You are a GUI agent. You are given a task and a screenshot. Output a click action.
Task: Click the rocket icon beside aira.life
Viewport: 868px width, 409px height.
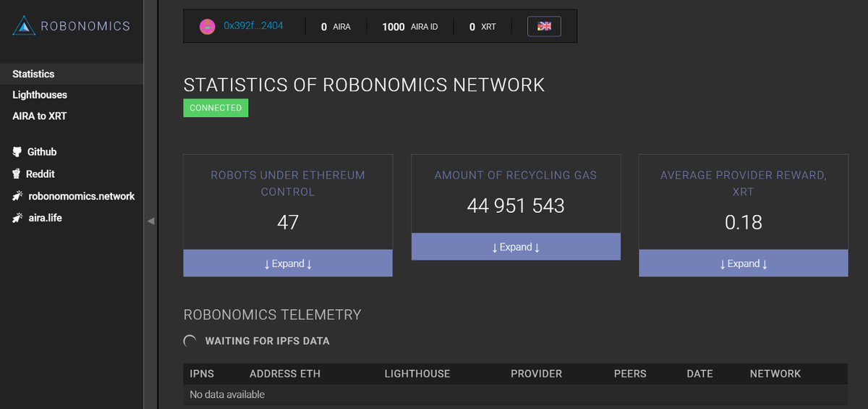(x=17, y=218)
